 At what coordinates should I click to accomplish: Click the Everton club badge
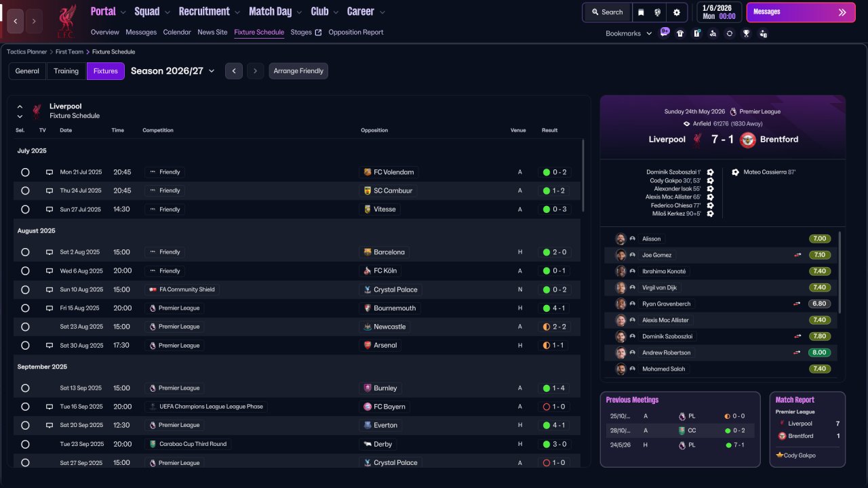click(368, 425)
